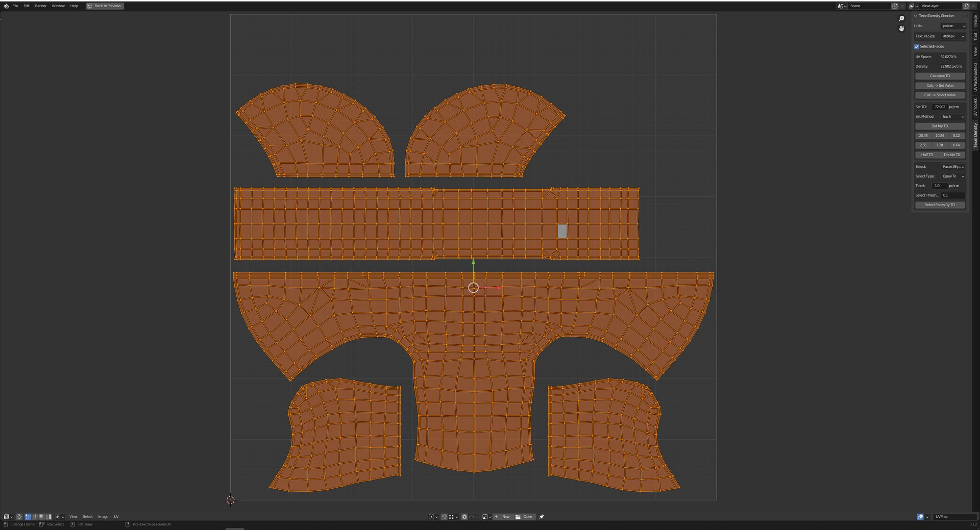The width and height of the screenshot is (980, 530).
Task: Click the Blender logo icon
Action: 6,6
